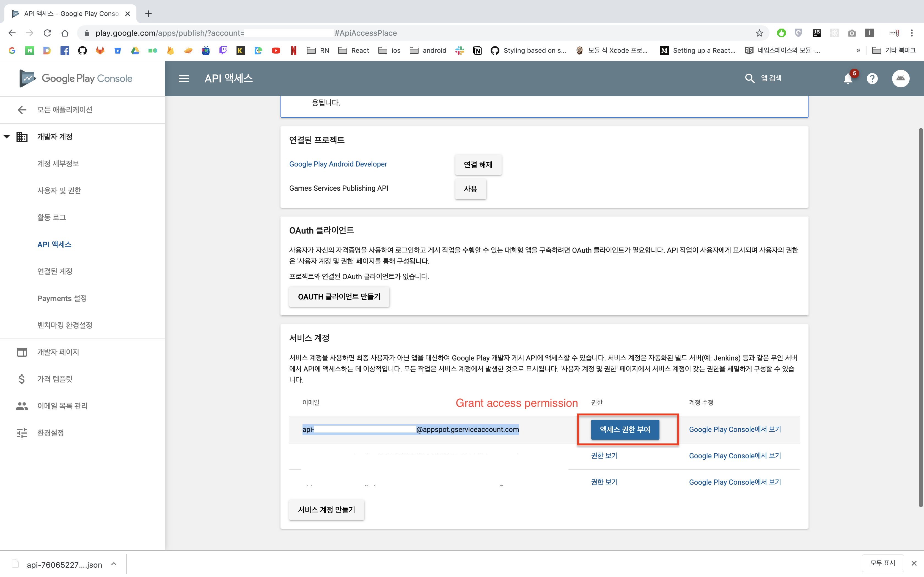Open 환경설정 in the sidebar
Image resolution: width=924 pixels, height=577 pixels.
50,433
